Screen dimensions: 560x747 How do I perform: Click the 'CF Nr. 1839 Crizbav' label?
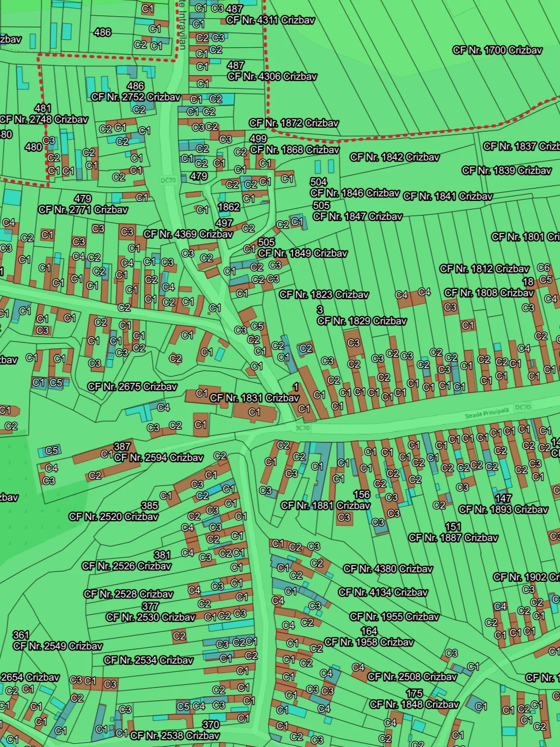pos(506,171)
